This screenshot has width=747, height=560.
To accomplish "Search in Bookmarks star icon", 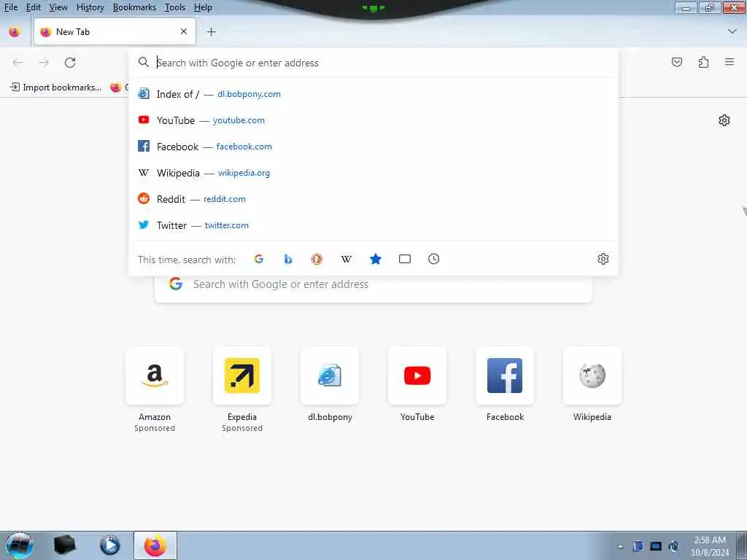I will [376, 259].
